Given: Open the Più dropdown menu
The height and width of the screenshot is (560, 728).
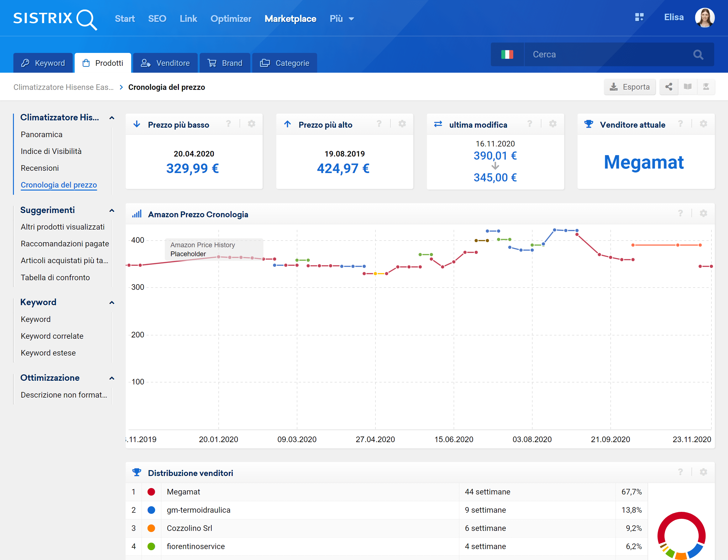Looking at the screenshot, I should [x=342, y=19].
